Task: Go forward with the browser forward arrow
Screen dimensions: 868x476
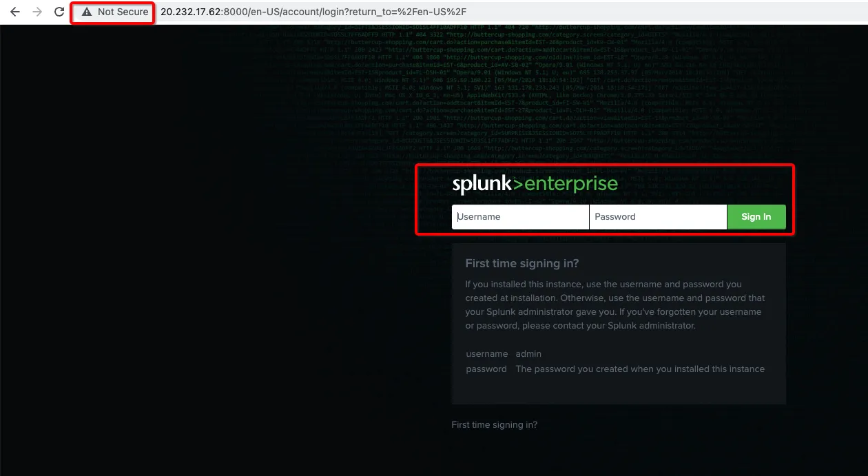Action: pyautogui.click(x=37, y=12)
